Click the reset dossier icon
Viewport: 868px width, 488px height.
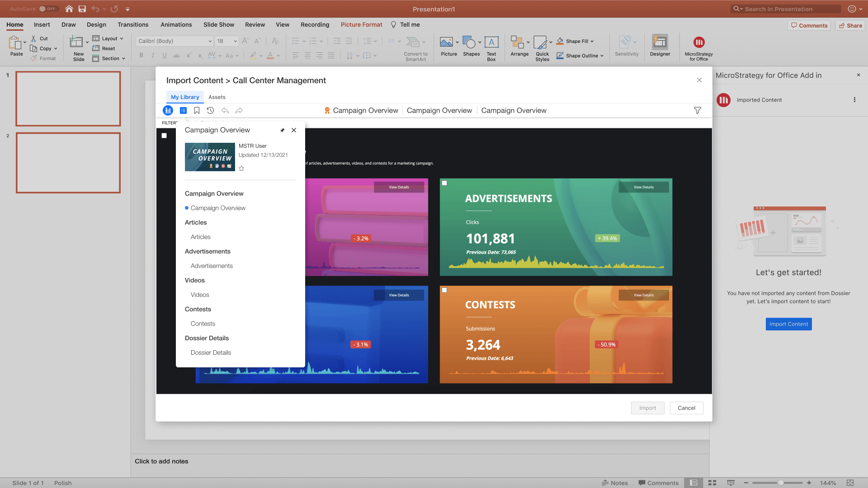click(x=210, y=111)
